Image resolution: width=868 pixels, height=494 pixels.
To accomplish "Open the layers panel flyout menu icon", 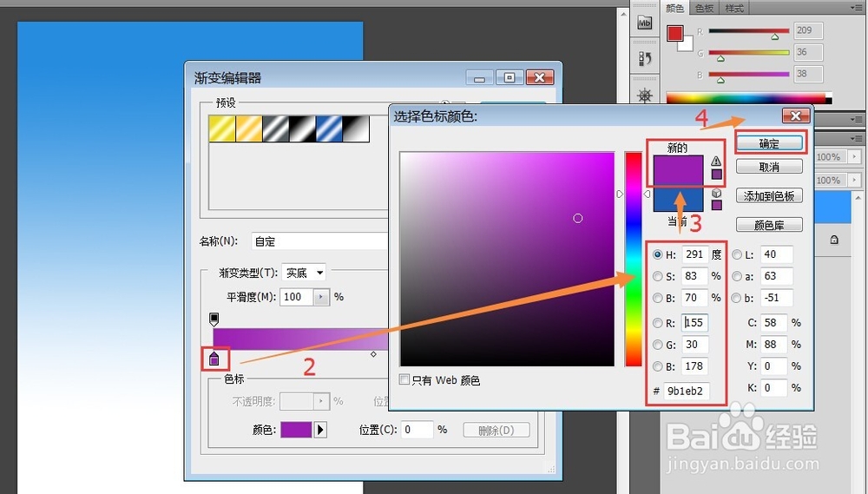I will 857,138.
